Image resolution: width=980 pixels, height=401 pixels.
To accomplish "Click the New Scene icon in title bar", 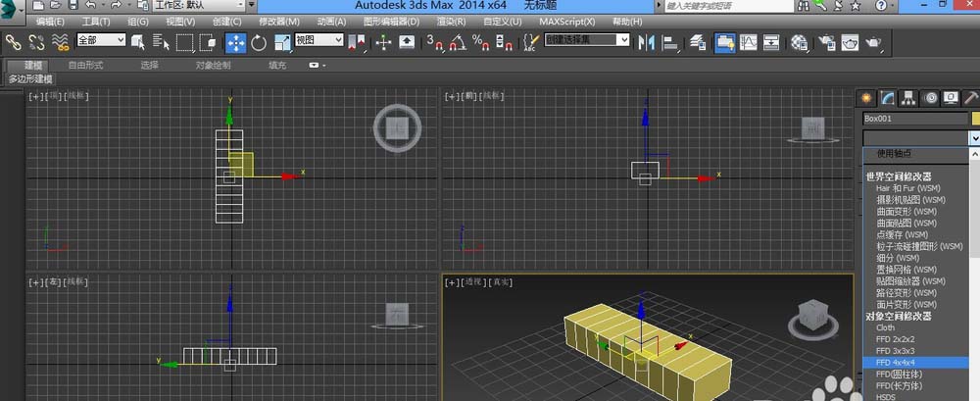I will pos(38,6).
